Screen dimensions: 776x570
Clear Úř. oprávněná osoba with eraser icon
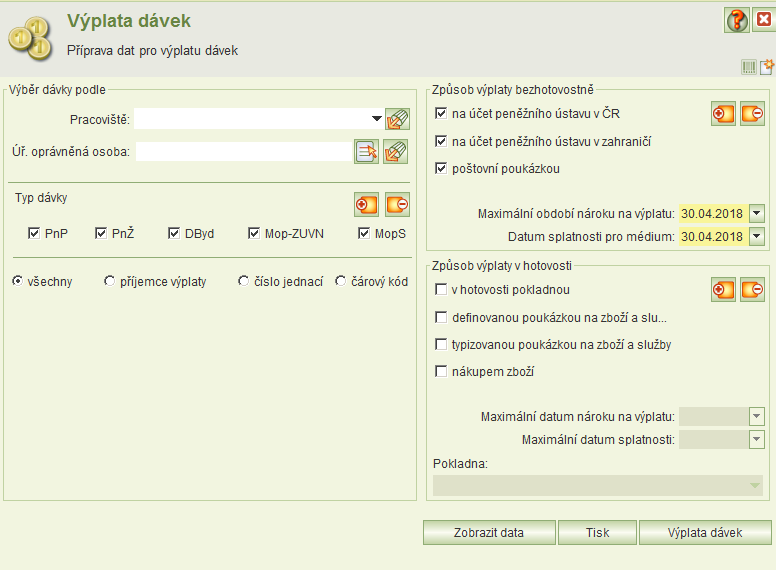click(396, 151)
